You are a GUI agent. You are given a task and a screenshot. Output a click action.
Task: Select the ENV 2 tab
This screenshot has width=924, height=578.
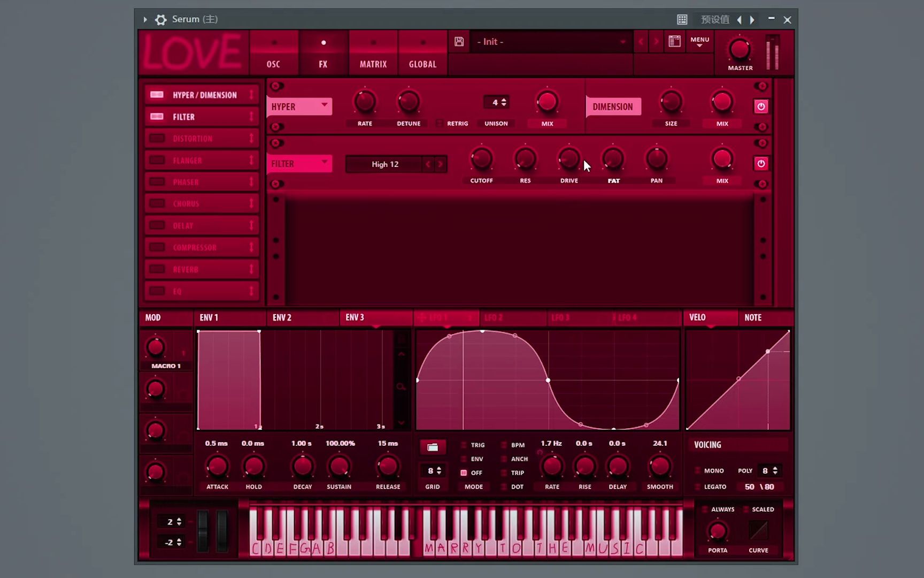click(x=303, y=317)
